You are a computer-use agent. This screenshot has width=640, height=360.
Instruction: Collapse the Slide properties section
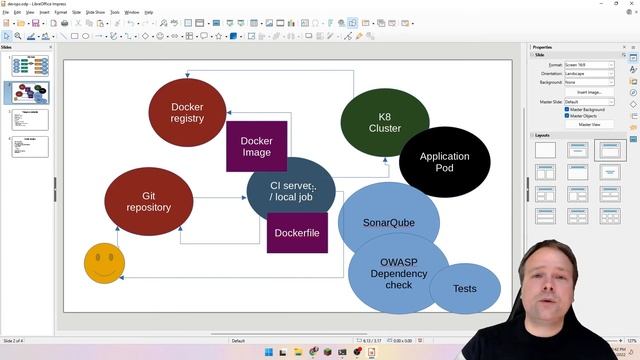[x=532, y=55]
